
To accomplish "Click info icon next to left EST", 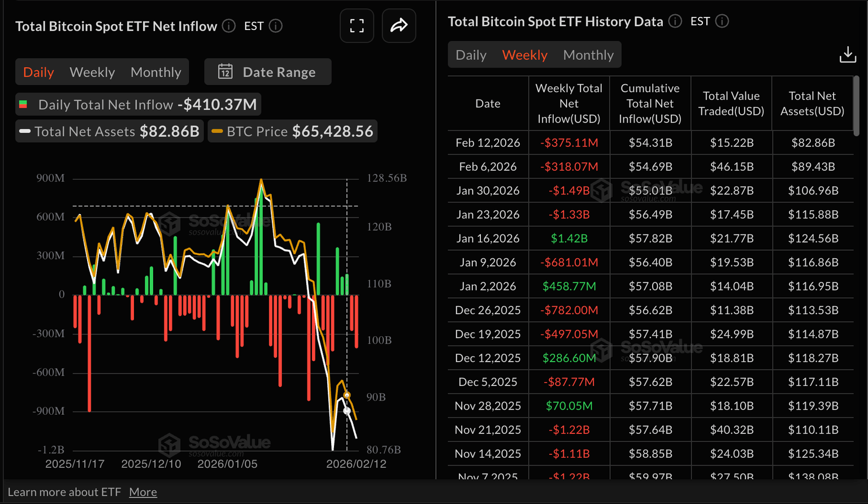I will point(276,26).
